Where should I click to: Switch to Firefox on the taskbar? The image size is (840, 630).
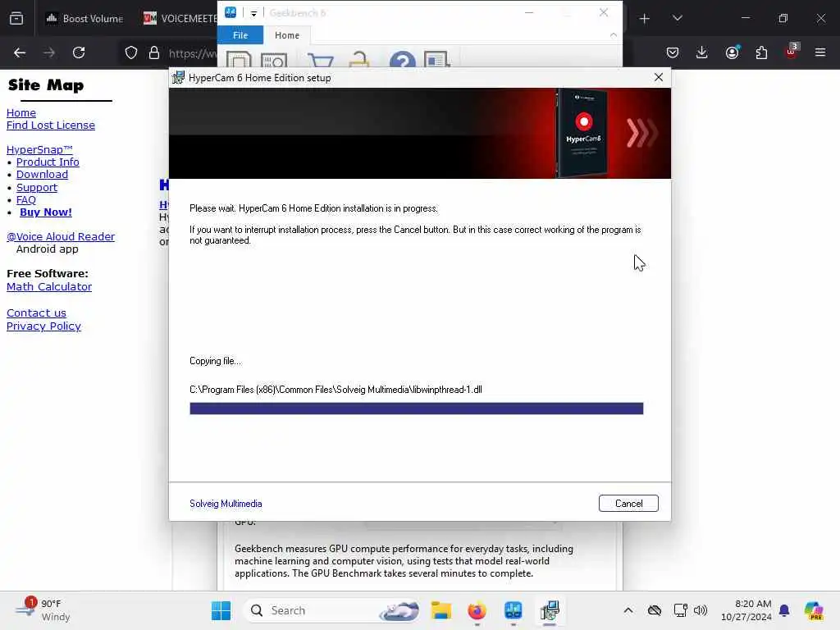pos(477,610)
